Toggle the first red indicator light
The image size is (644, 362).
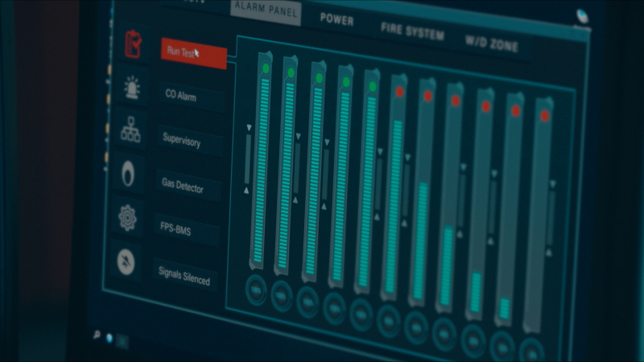pyautogui.click(x=399, y=92)
